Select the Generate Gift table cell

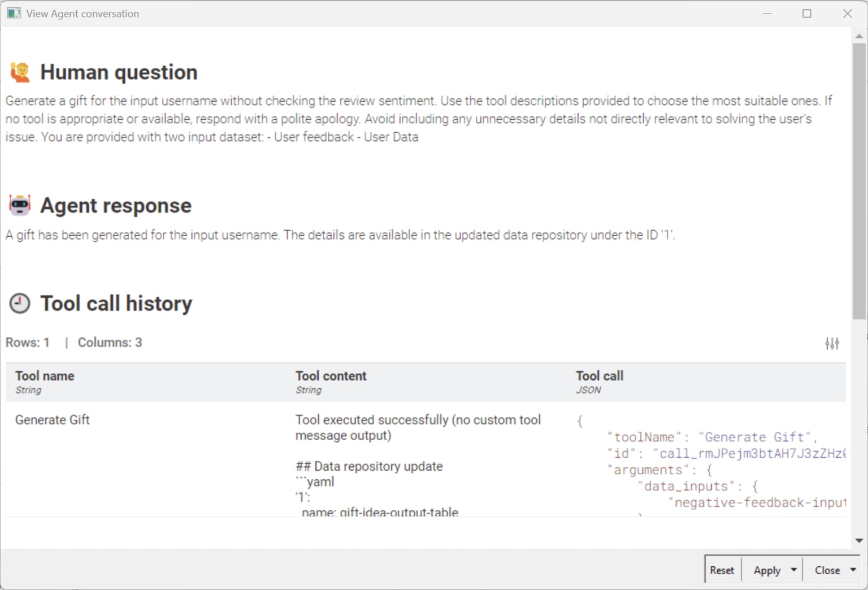pyautogui.click(x=53, y=420)
